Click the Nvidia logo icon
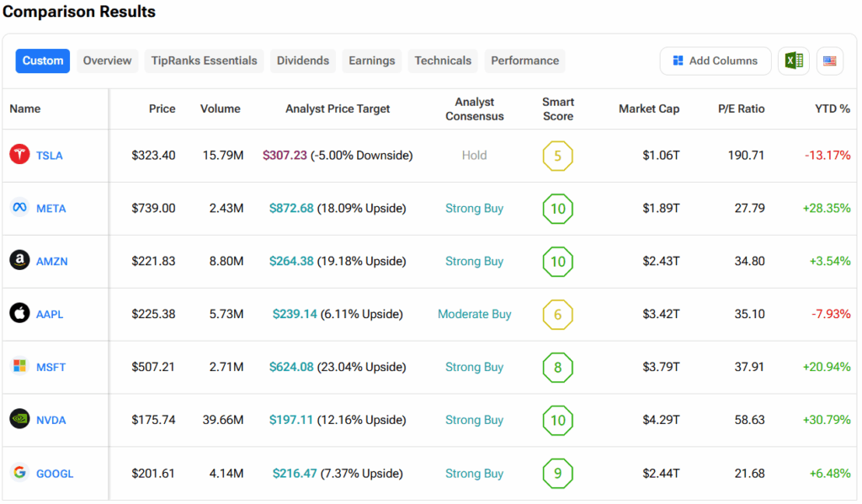The image size is (862, 504). click(19, 419)
